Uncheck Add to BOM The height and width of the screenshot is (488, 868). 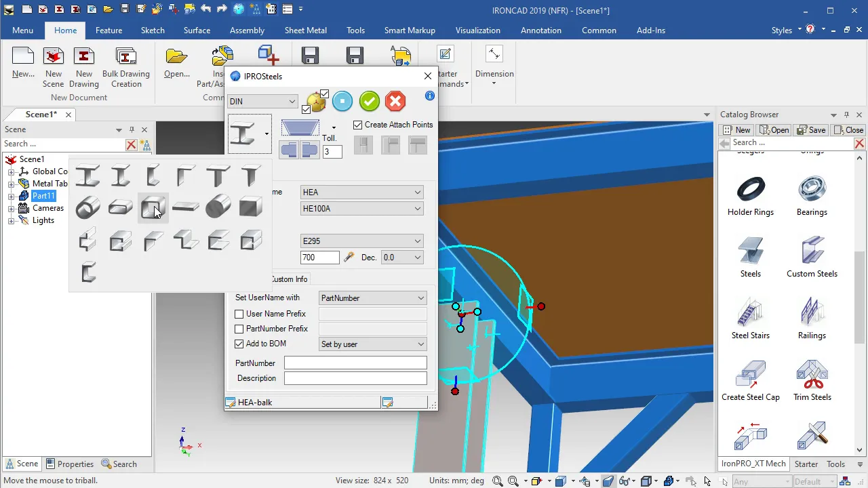pyautogui.click(x=239, y=344)
